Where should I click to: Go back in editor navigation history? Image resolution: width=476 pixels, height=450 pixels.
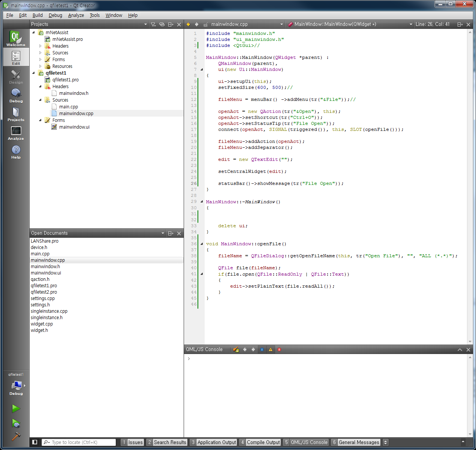pyautogui.click(x=188, y=24)
